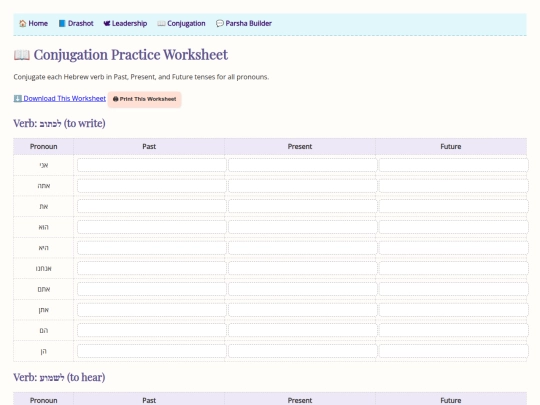Click the Pronoun header of write table
The height and width of the screenshot is (405, 540).
click(43, 147)
